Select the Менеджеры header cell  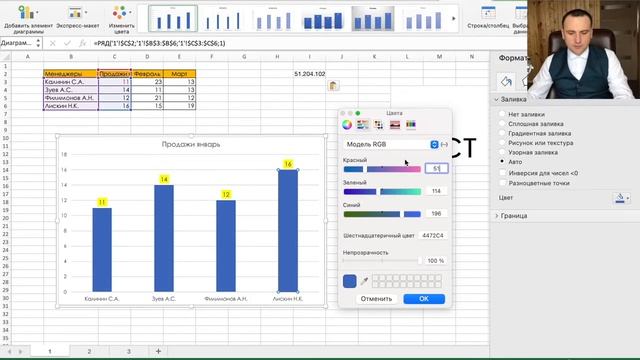(x=71, y=74)
